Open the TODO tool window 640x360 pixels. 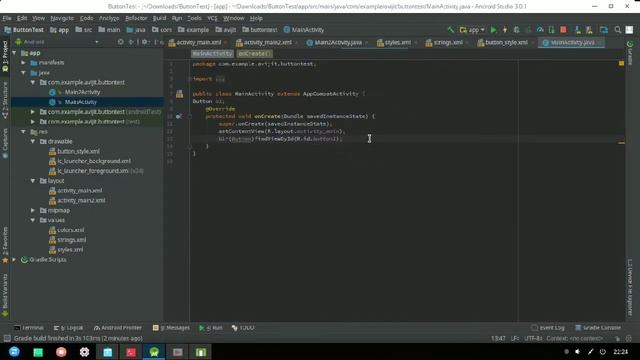pyautogui.click(x=243, y=328)
